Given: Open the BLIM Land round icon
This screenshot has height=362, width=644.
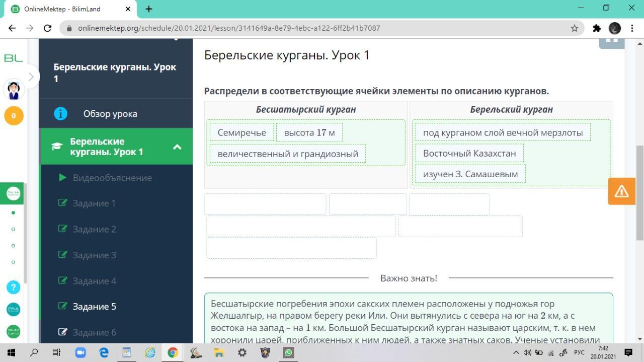Looking at the screenshot, I should pos(14,332).
